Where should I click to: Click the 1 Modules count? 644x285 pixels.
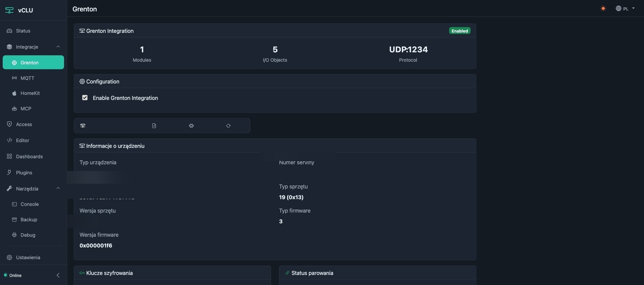tap(142, 50)
